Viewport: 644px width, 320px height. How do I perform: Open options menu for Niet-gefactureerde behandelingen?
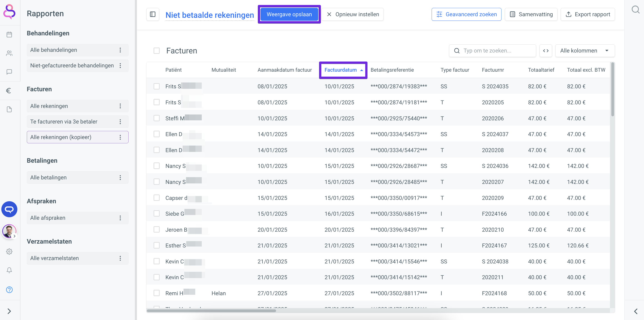(120, 66)
